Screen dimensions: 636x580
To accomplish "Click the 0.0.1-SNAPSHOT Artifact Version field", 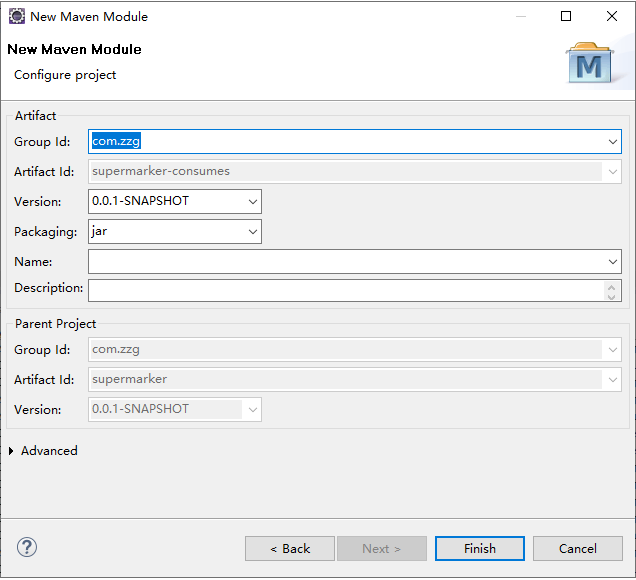I will pyautogui.click(x=175, y=202).
